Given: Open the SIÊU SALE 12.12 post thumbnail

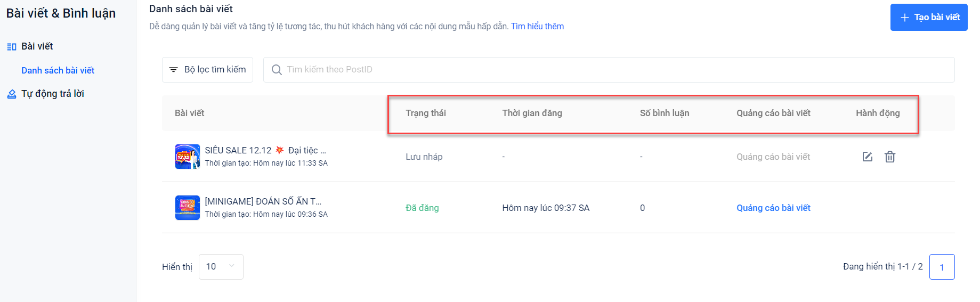Looking at the screenshot, I should pyautogui.click(x=188, y=157).
